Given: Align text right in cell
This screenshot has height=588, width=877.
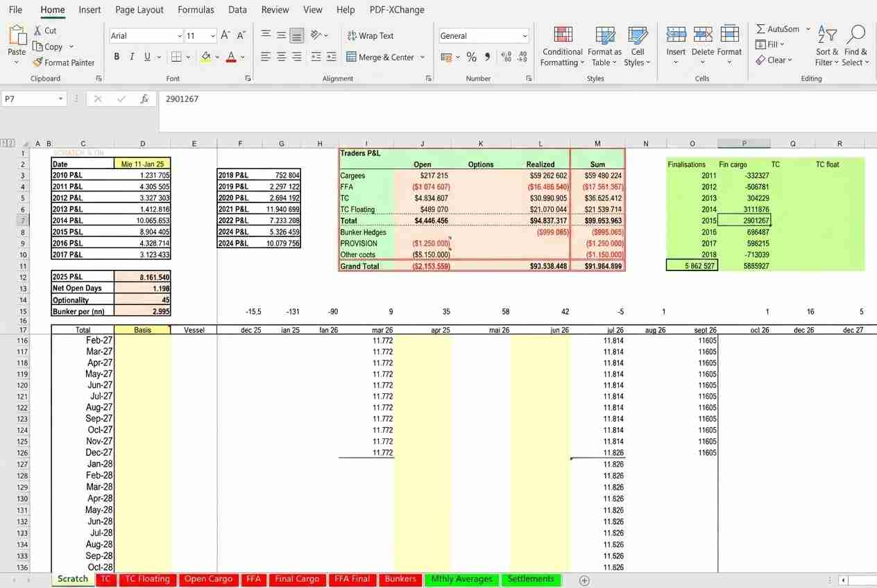Looking at the screenshot, I should (x=297, y=57).
